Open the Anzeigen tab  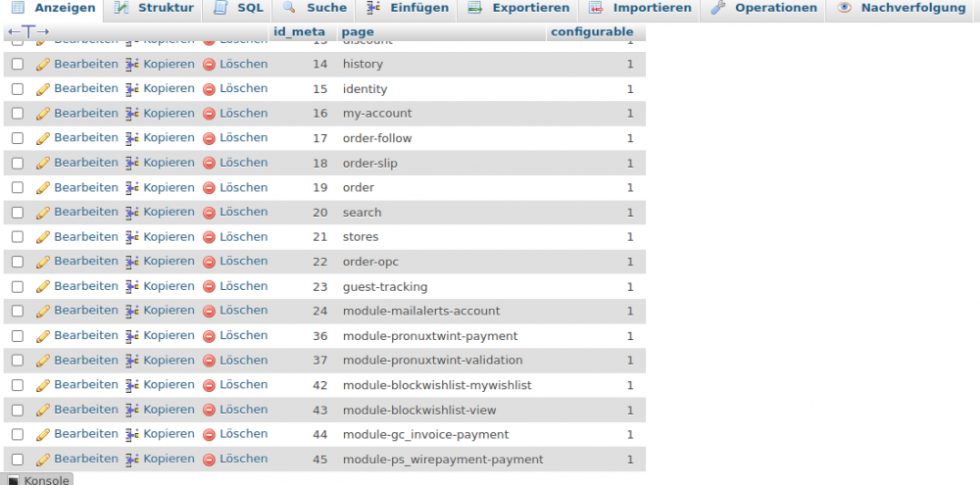53,9
